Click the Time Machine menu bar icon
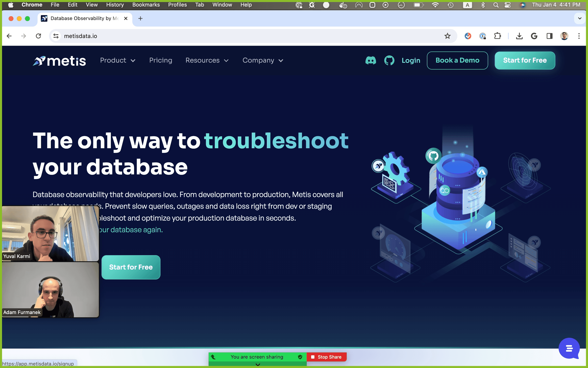Image resolution: width=588 pixels, height=368 pixels. [450, 5]
